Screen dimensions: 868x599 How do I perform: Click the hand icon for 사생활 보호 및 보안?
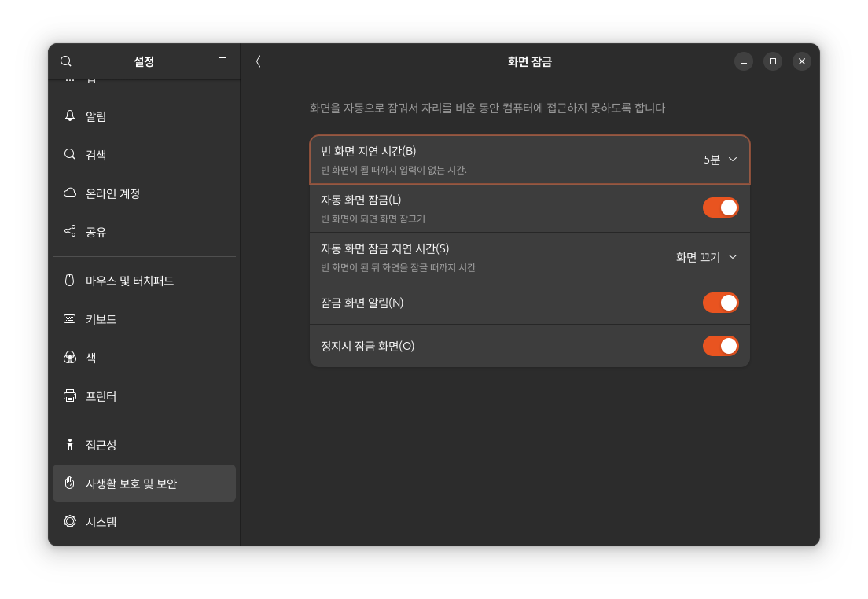tap(70, 483)
